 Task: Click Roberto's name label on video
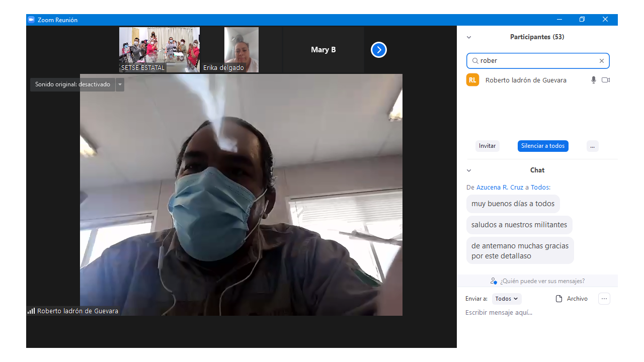point(77,311)
